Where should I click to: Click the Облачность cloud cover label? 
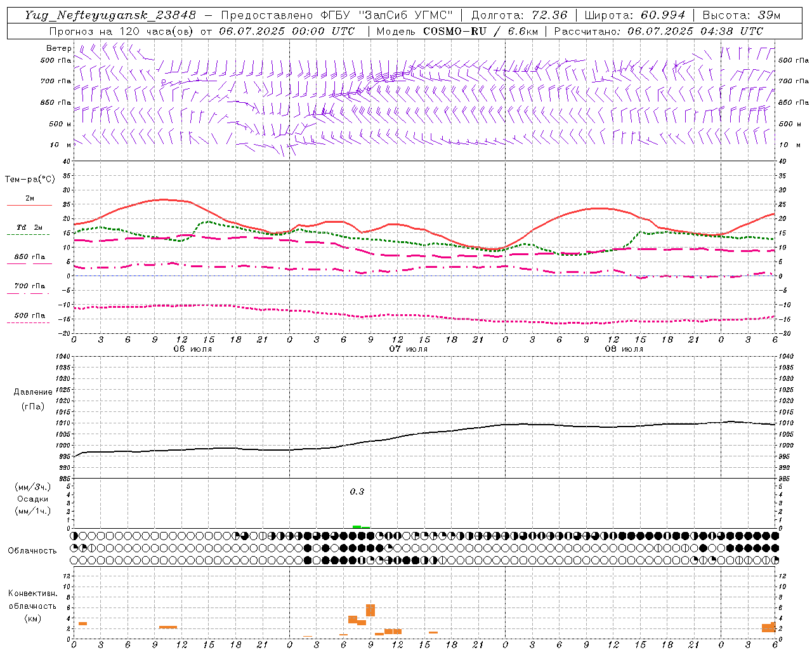pos(32,550)
